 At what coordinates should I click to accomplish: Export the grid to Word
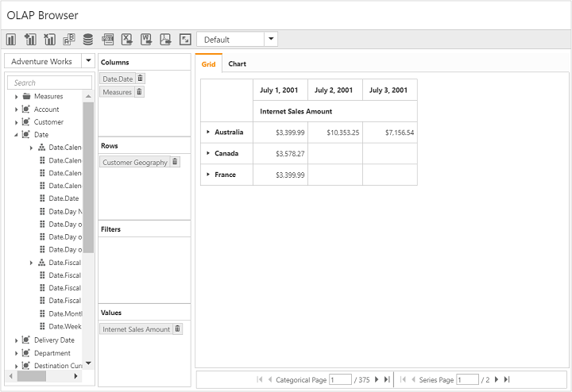[x=146, y=40]
